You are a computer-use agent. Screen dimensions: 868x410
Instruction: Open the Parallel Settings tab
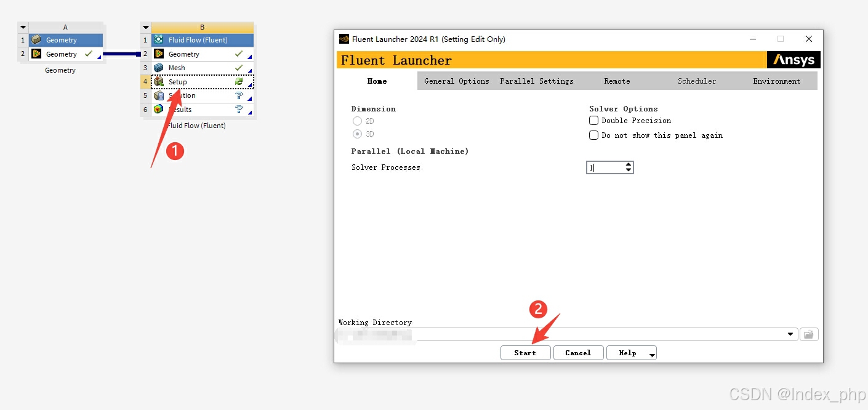[x=537, y=81]
